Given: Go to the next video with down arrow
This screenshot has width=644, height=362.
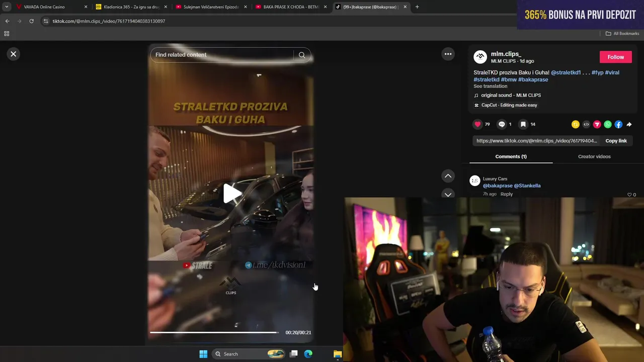Looking at the screenshot, I should pyautogui.click(x=448, y=194).
